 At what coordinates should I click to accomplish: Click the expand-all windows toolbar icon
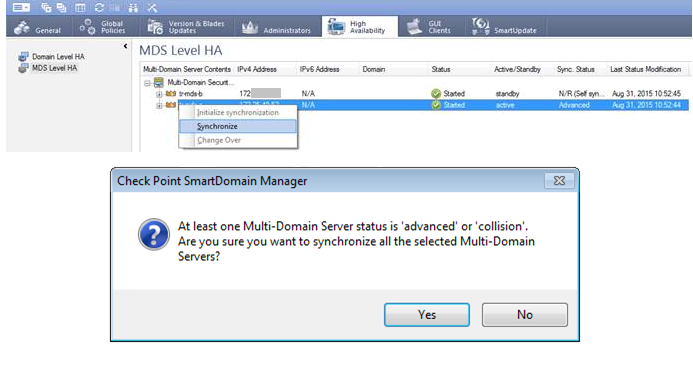(46, 8)
